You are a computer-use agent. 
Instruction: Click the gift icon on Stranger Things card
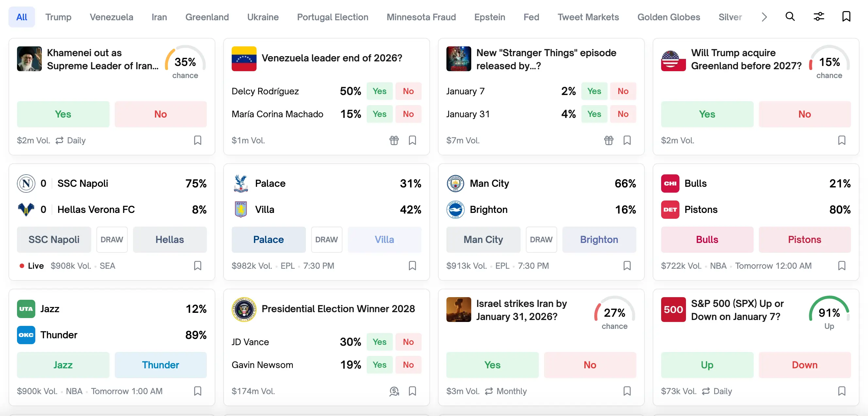(x=609, y=140)
